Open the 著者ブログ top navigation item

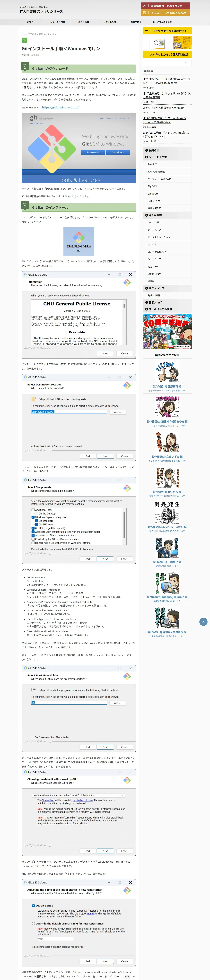136,22
